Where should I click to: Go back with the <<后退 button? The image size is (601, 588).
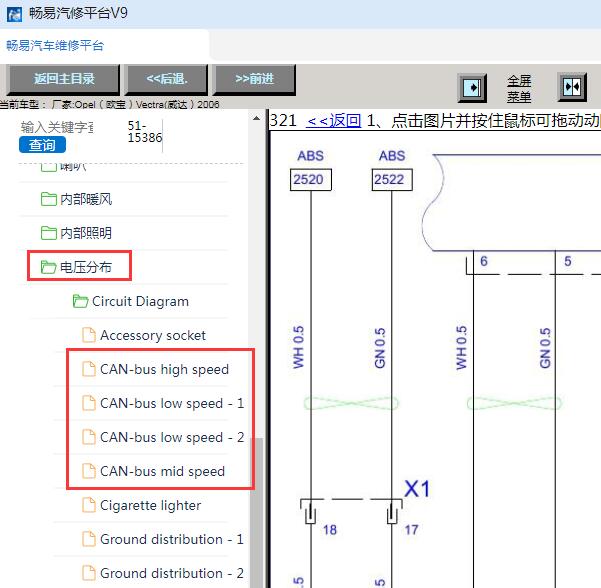[167, 79]
